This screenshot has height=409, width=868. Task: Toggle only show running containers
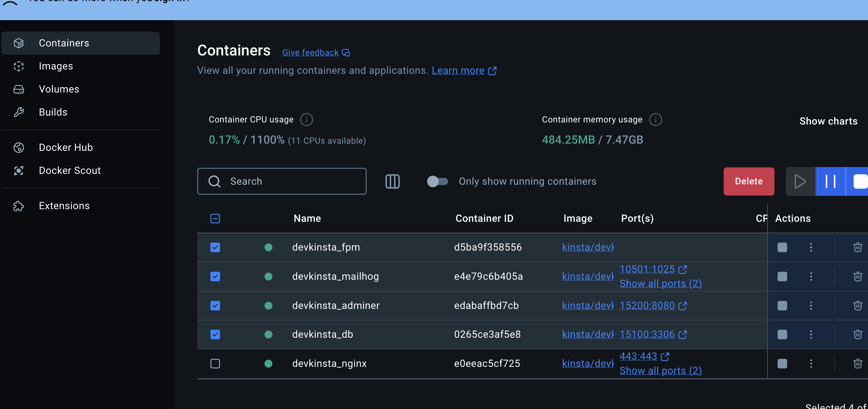(437, 181)
